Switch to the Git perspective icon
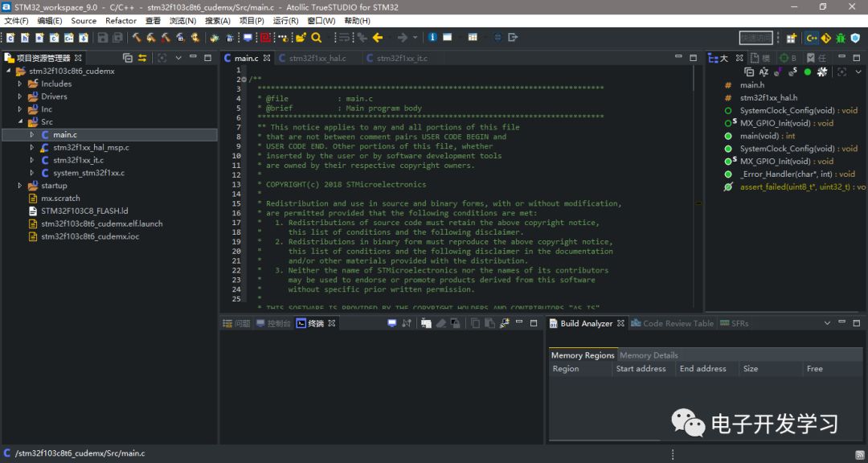 pyautogui.click(x=826, y=38)
